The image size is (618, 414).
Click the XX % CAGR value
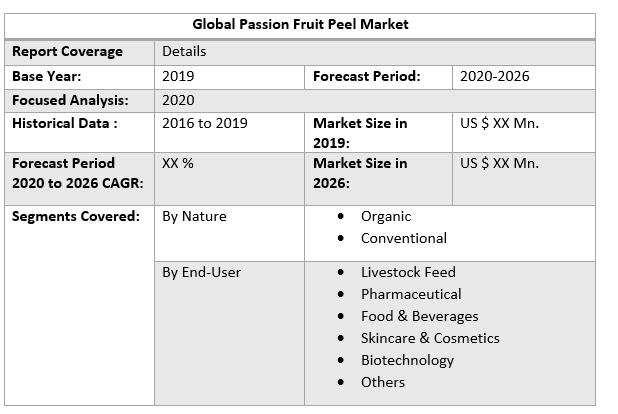pos(177,163)
